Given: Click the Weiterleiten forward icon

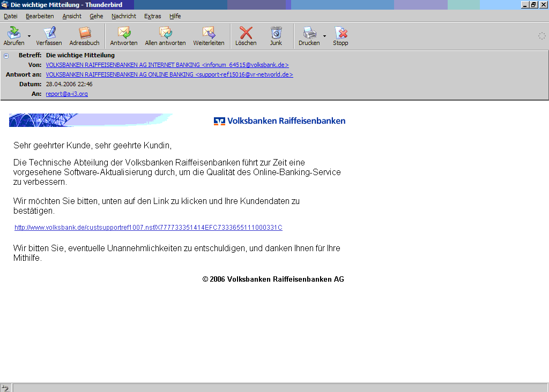Looking at the screenshot, I should 209,33.
